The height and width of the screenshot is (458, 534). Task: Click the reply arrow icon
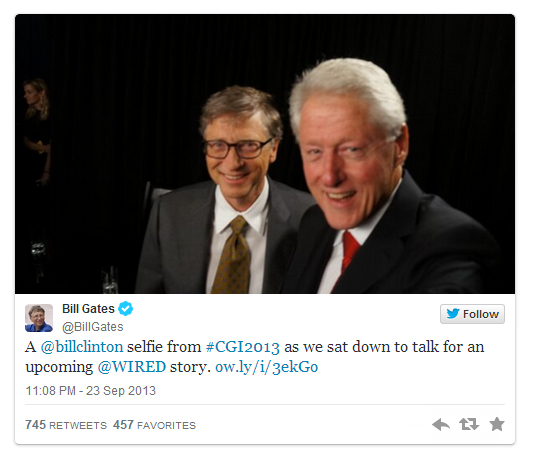[441, 424]
